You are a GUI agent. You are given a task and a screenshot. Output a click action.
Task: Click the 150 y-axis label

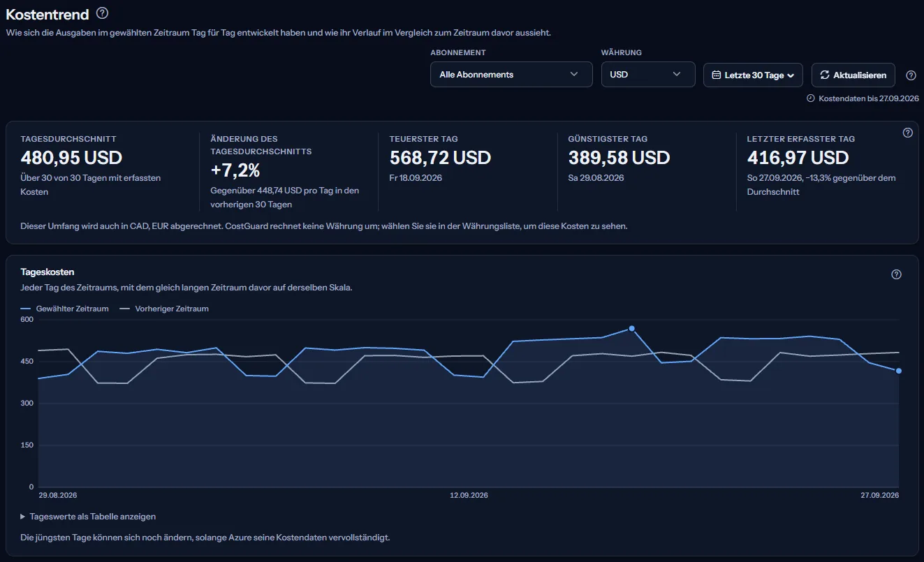point(27,445)
